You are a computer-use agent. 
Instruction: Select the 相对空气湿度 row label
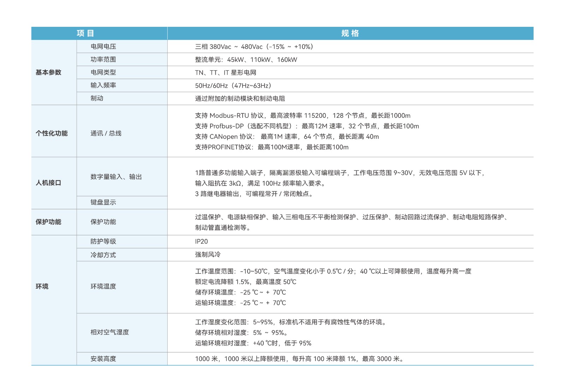(109, 332)
